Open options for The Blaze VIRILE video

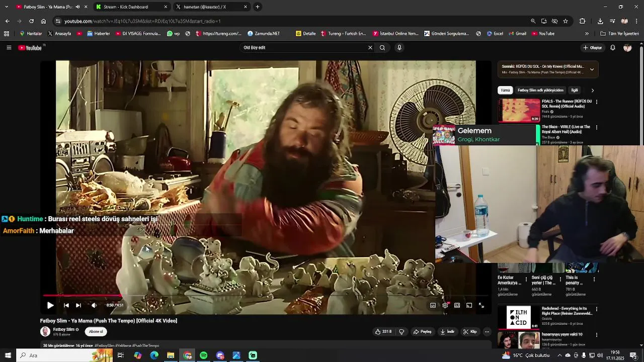(x=597, y=127)
